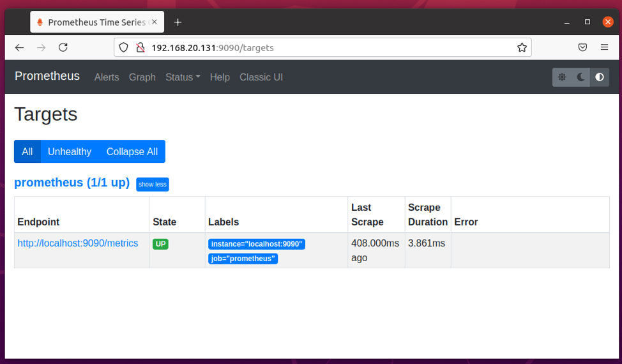This screenshot has width=622, height=364.
Task: Click the prometheus (1/1 up) heading
Action: [x=72, y=183]
